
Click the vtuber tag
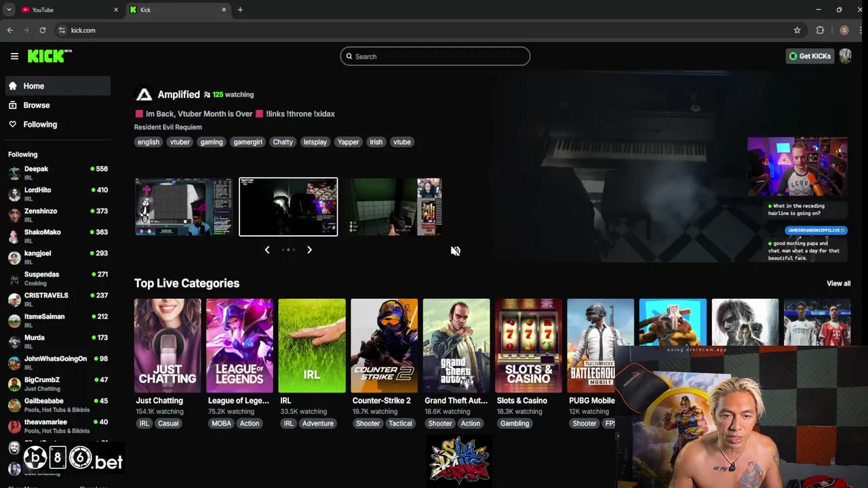coord(180,142)
